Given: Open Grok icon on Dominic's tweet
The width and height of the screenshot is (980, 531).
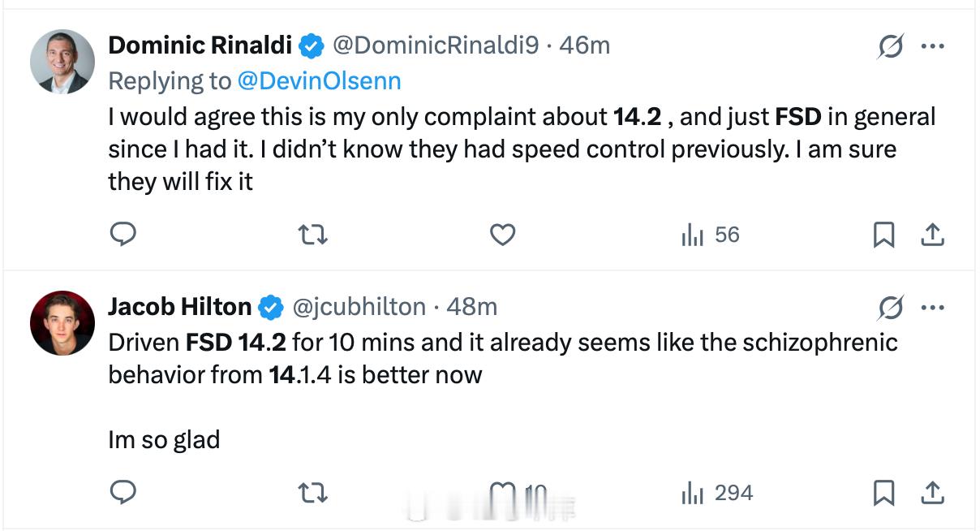Looking at the screenshot, I should pyautogui.click(x=890, y=47).
